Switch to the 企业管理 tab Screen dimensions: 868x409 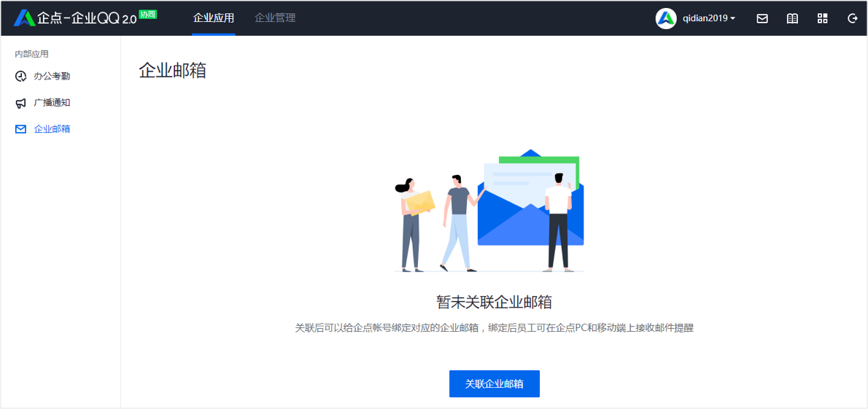point(275,18)
